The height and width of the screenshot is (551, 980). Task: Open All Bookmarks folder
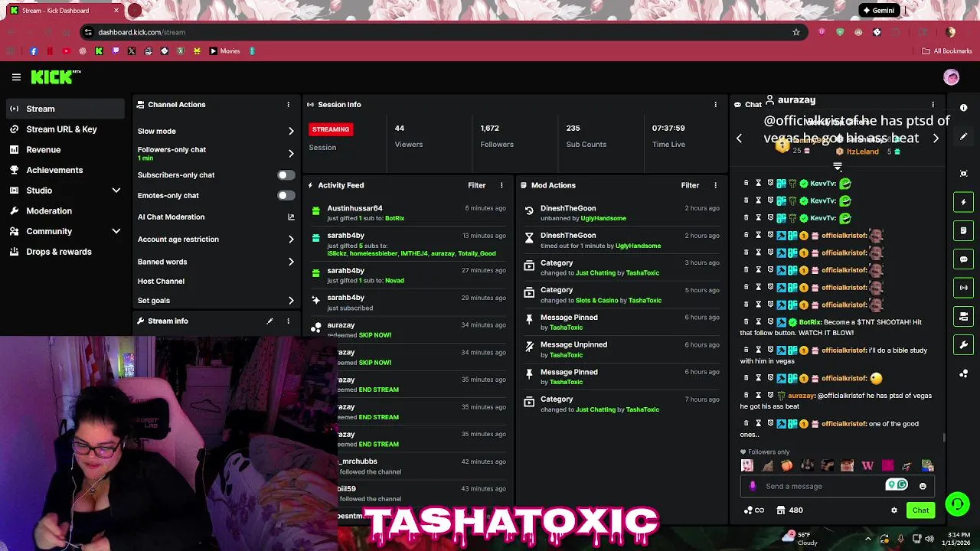(947, 51)
